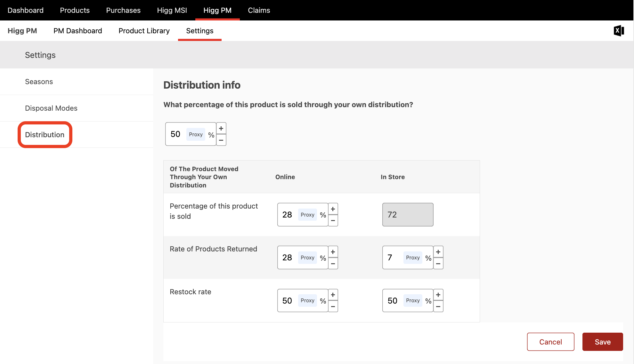Increase Online percentage sold with plus
This screenshot has height=364, width=634.
point(333,209)
